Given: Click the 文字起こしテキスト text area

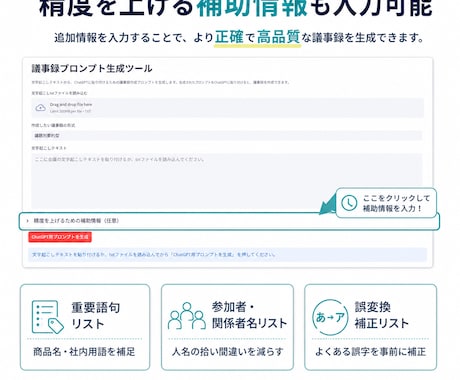Looking at the screenshot, I should (227, 182).
